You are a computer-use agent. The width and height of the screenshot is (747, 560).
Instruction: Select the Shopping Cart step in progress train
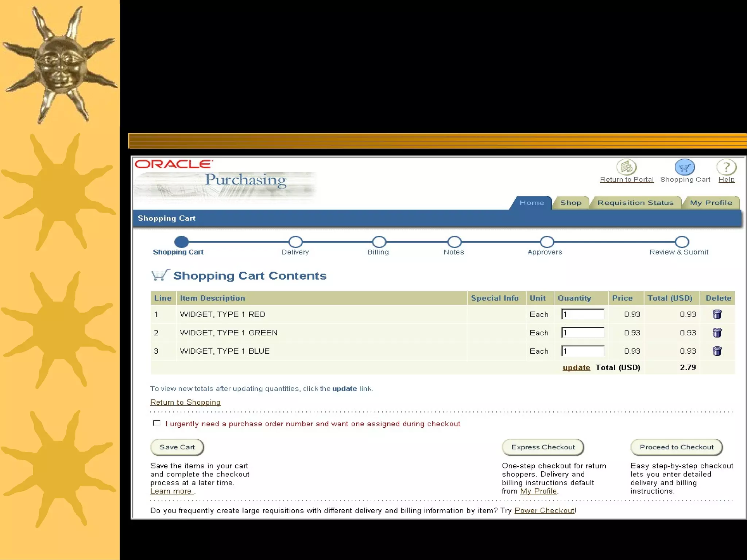tap(181, 242)
